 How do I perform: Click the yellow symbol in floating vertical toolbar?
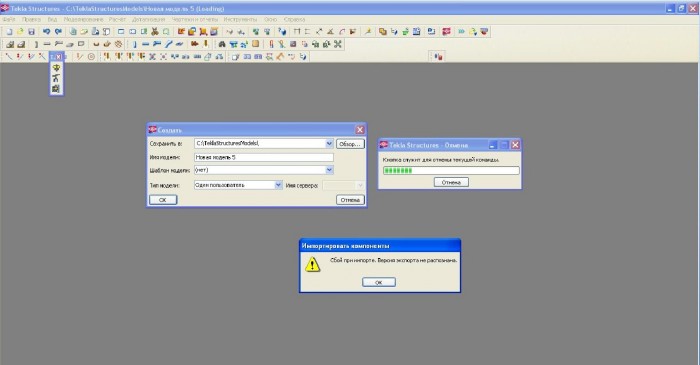tap(56, 68)
